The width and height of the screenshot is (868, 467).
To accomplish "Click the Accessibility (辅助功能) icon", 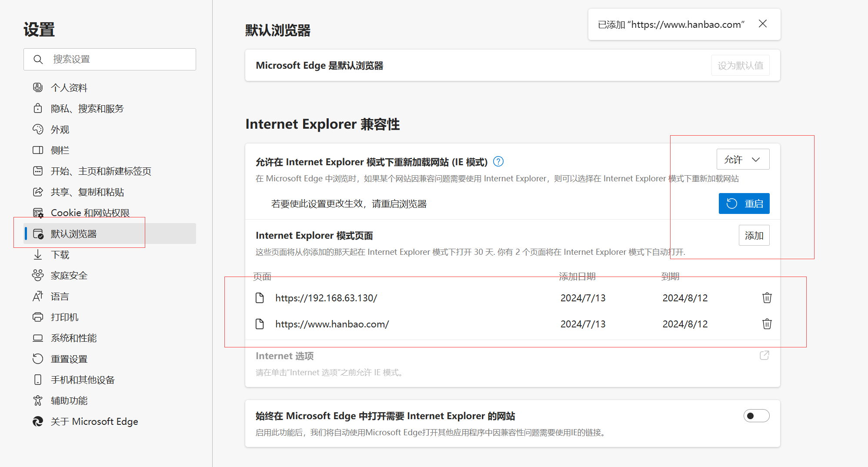I will [38, 400].
